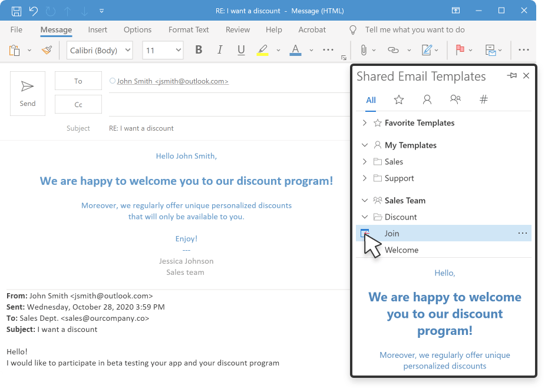Show team templates via two-people icon tab
Screen dimensions: 548x392
click(x=455, y=100)
